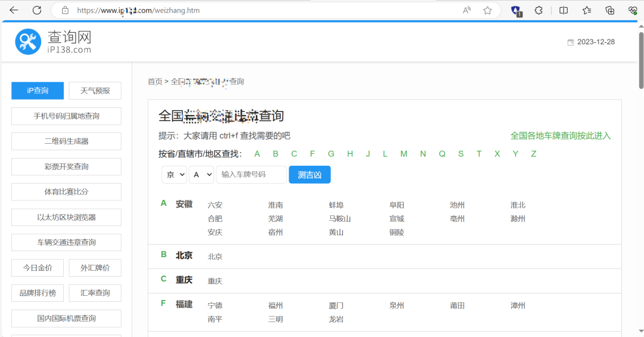This screenshot has height=337, width=644.
Task: Open the 北京 city link in row B
Action: point(215,257)
